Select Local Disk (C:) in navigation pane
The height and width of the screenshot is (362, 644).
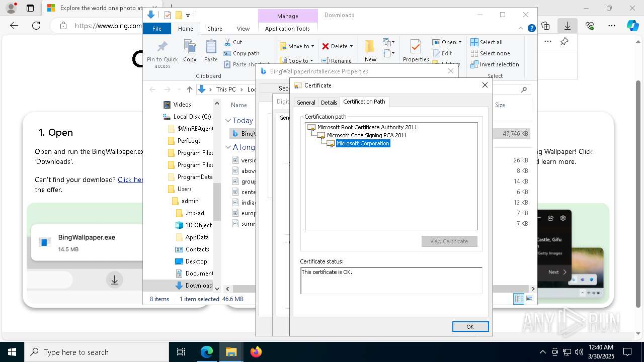tap(187, 117)
